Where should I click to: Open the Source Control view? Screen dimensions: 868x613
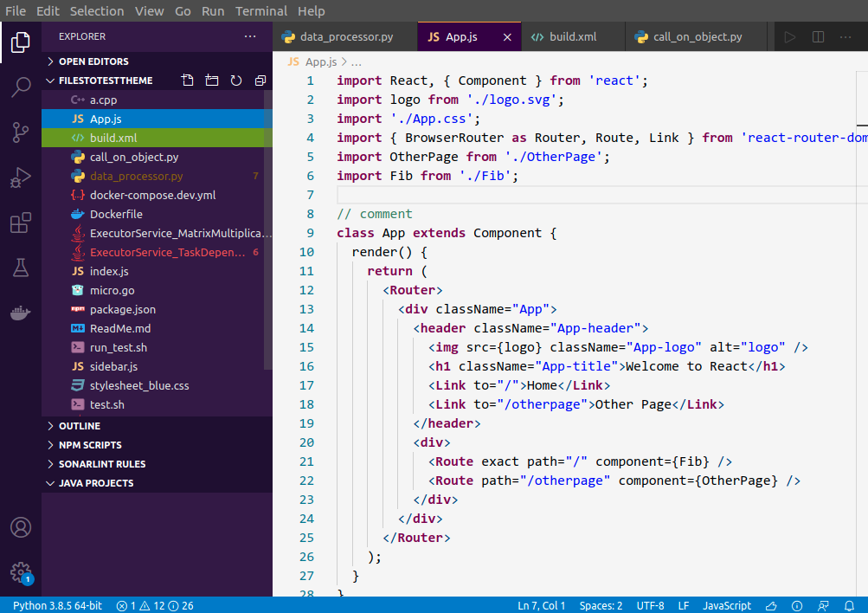[21, 132]
